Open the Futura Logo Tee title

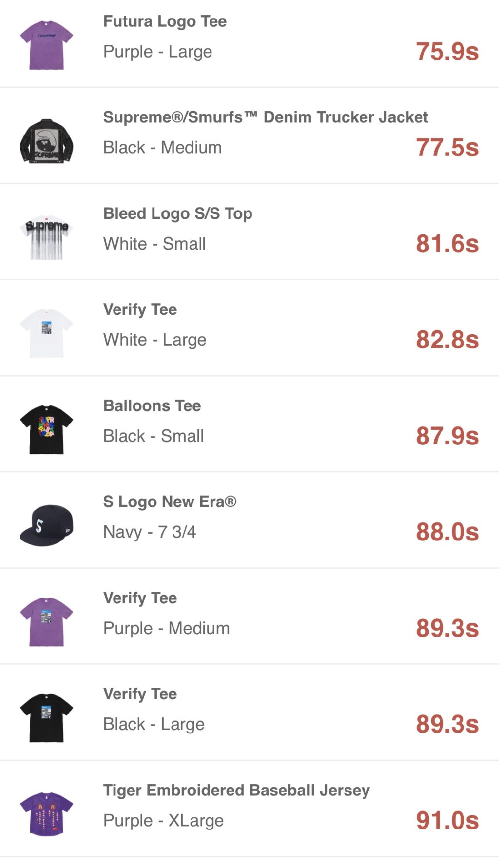tap(165, 21)
